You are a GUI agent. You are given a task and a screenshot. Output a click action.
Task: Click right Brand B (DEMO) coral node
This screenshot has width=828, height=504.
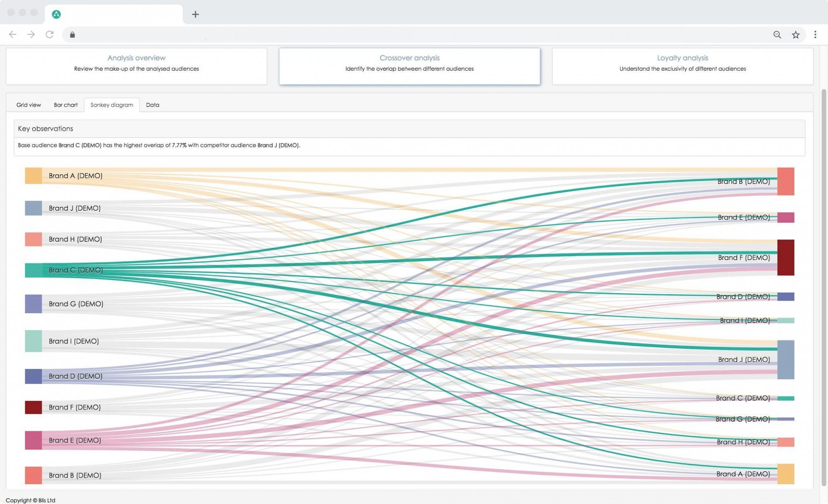click(x=786, y=181)
